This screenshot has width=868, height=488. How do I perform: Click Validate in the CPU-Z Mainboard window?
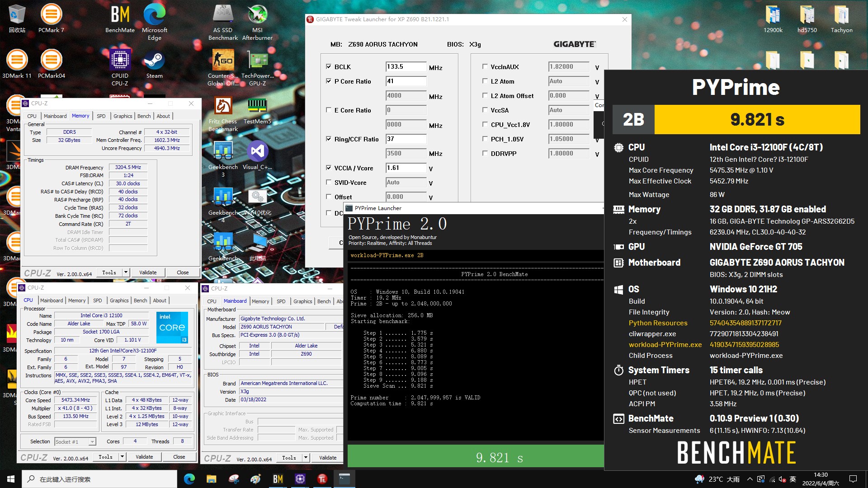pyautogui.click(x=328, y=458)
